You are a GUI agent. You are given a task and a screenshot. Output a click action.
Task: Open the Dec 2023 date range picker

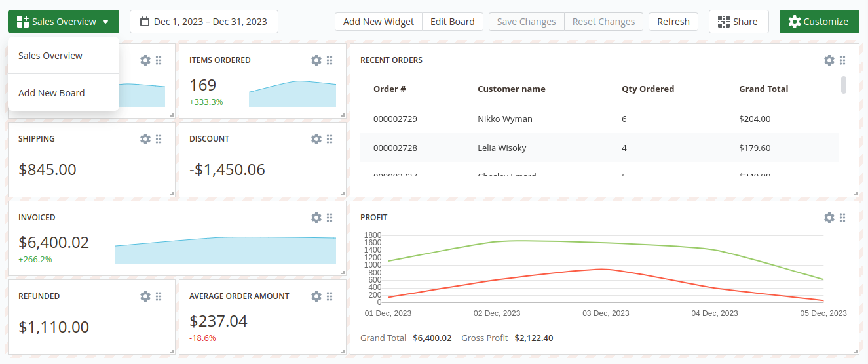204,22
